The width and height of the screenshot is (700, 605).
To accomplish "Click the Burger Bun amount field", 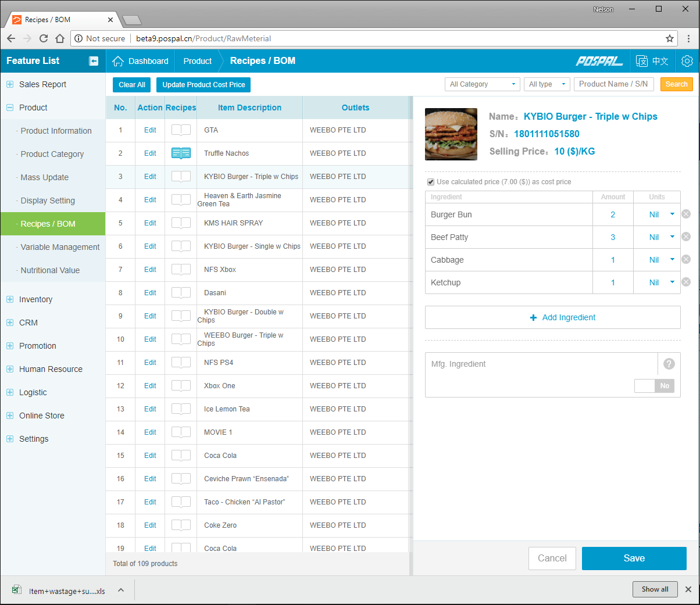I will coord(613,214).
